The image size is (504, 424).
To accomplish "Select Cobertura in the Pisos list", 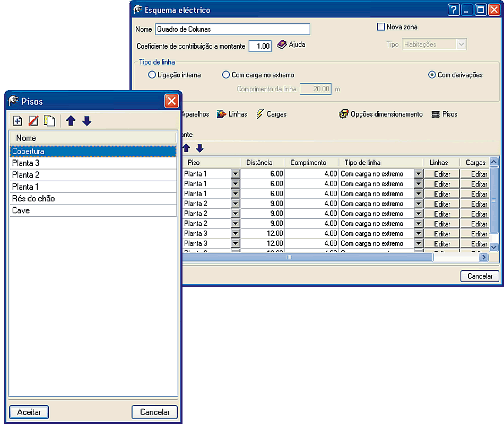I will click(93, 151).
